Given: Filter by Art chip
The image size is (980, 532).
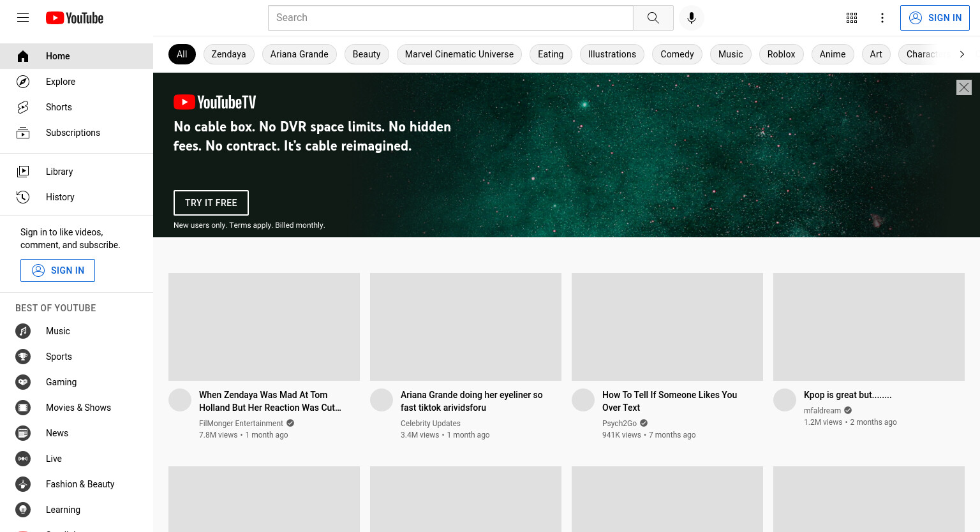Looking at the screenshot, I should click(876, 54).
